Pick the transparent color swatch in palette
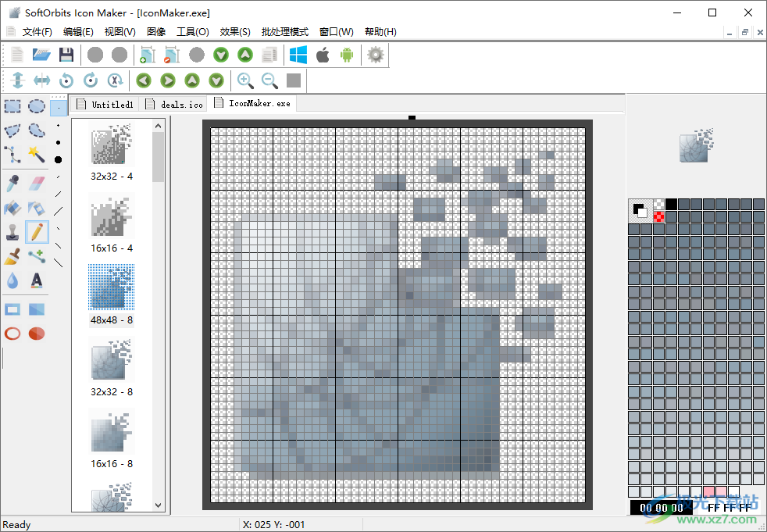This screenshot has height=532, width=767. click(x=658, y=204)
